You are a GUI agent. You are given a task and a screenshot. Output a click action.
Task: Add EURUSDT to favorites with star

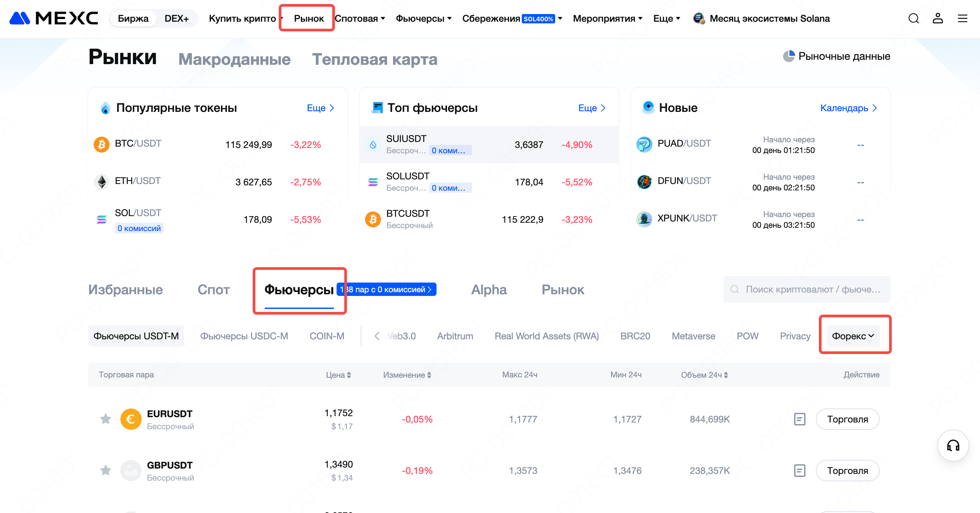[x=105, y=419]
